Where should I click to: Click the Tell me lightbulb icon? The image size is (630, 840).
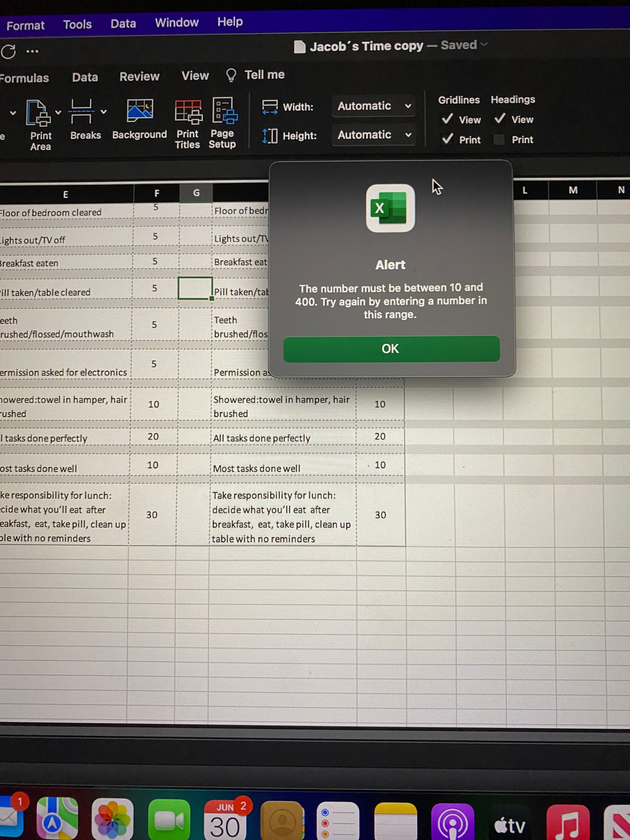(x=231, y=75)
